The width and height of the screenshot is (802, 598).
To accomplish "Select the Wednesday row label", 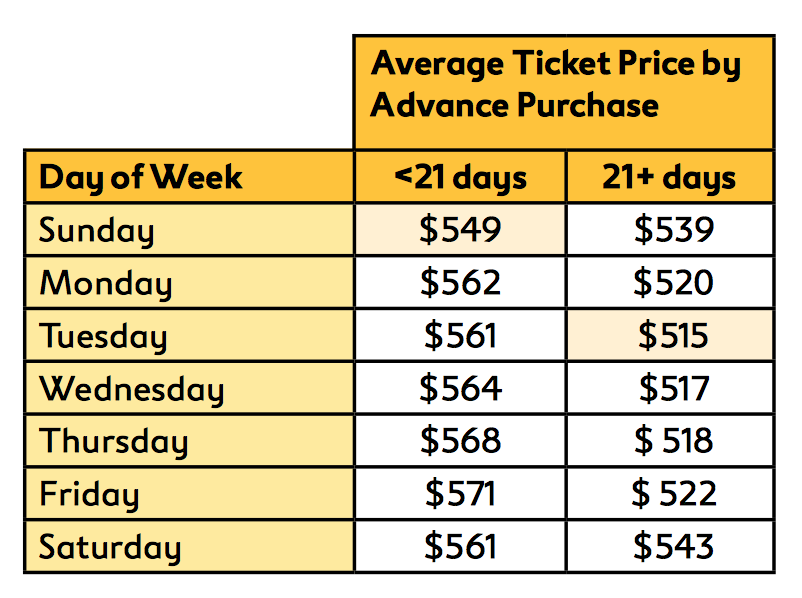I will 132,388.
